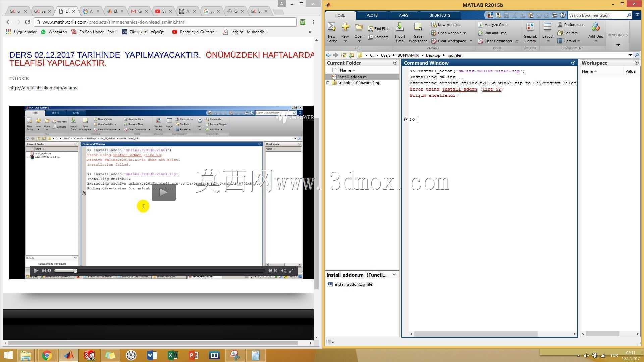Open the Uygulamalar apps bookmark
Viewport: 644px width, 362px height.
[21, 32]
